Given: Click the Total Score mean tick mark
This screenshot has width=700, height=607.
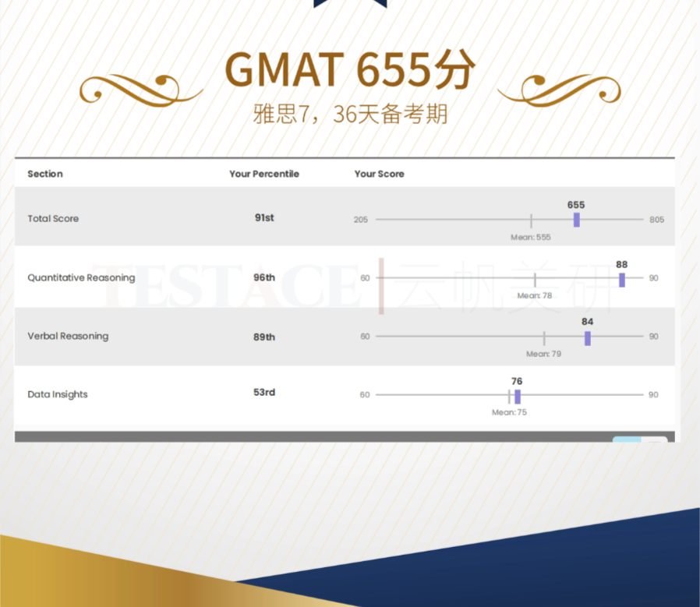Looking at the screenshot, I should [531, 221].
